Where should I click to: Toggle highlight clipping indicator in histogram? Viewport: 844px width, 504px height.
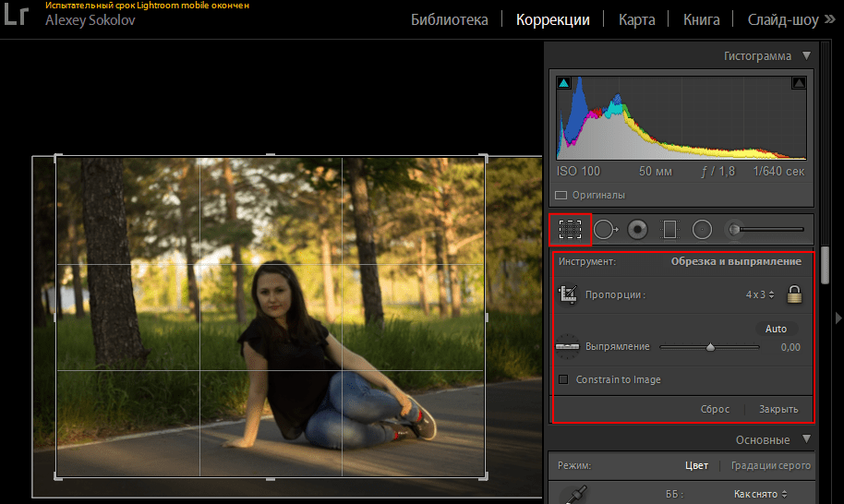pos(799,83)
